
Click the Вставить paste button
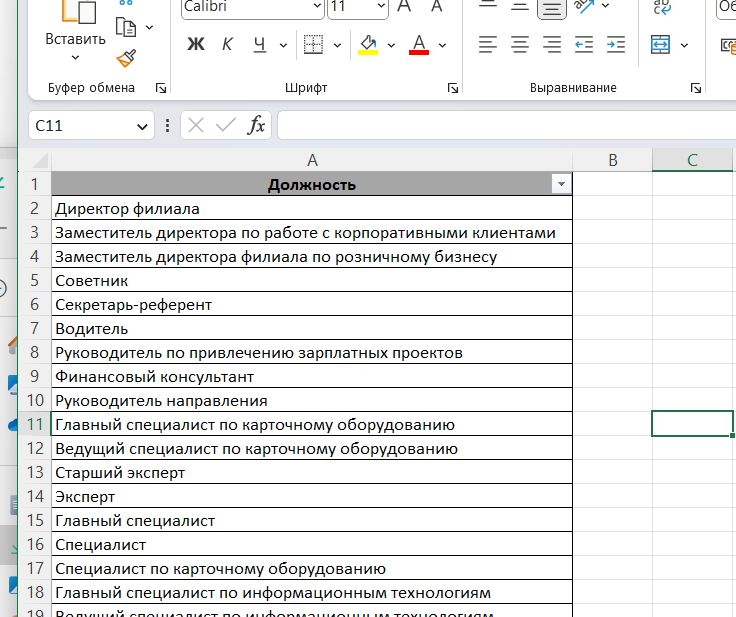[x=77, y=23]
